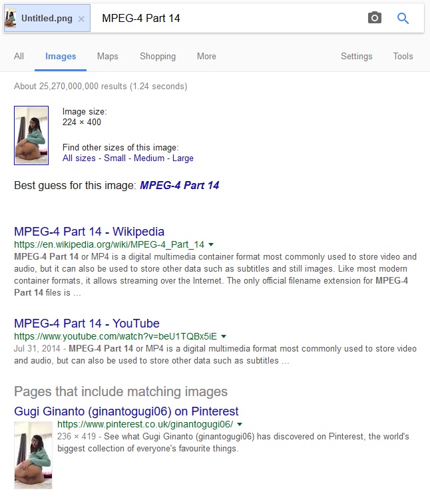430x504 pixels.
Task: Open the More menu
Action: 206,56
